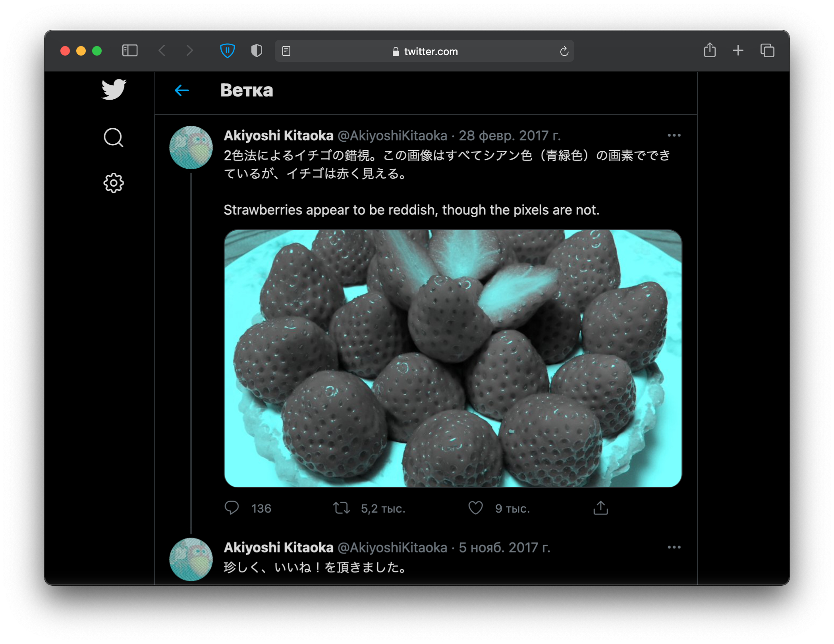The width and height of the screenshot is (834, 644).
Task: Go back using the blue arrow
Action: click(x=182, y=91)
